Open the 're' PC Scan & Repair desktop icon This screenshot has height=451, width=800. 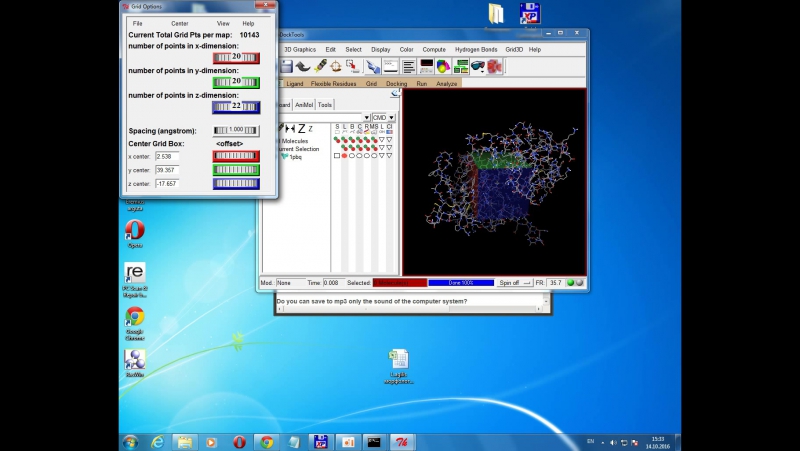pyautogui.click(x=135, y=280)
